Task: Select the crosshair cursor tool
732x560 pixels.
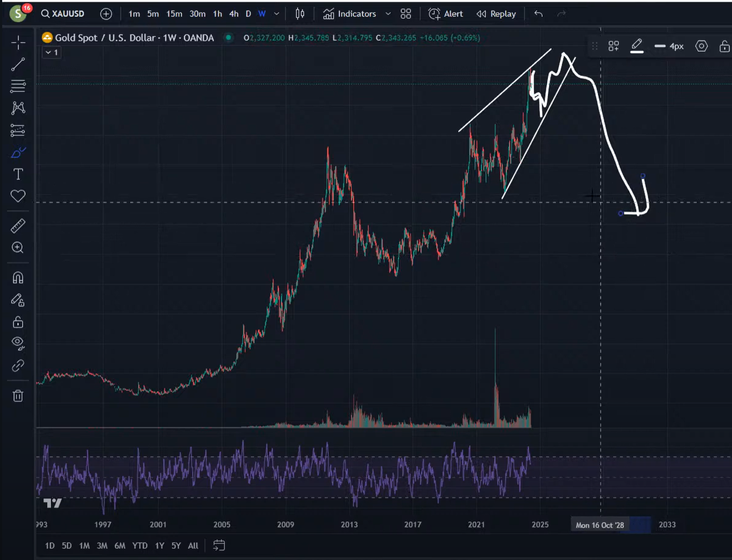Action: (x=18, y=42)
